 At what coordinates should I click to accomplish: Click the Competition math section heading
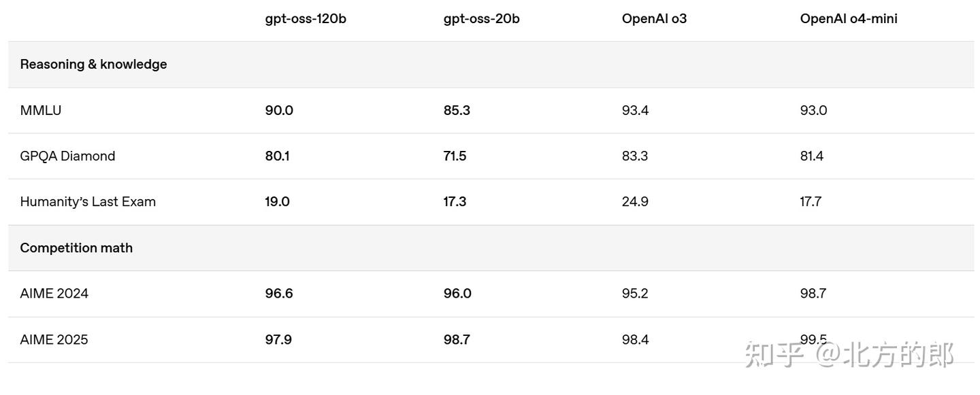coord(76,248)
